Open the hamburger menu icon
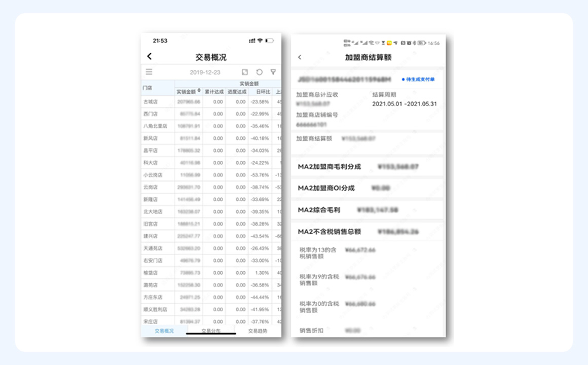This screenshot has width=588, height=365. coord(149,72)
